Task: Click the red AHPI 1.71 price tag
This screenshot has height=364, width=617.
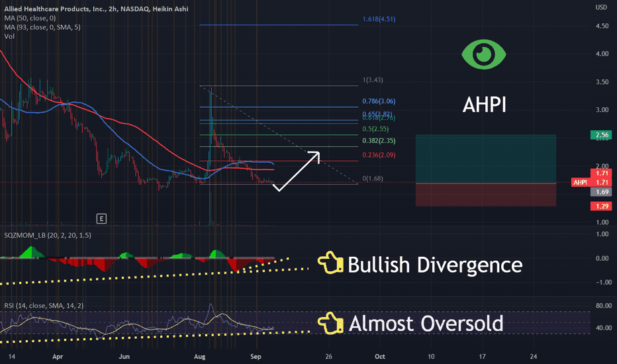Action: click(x=591, y=182)
